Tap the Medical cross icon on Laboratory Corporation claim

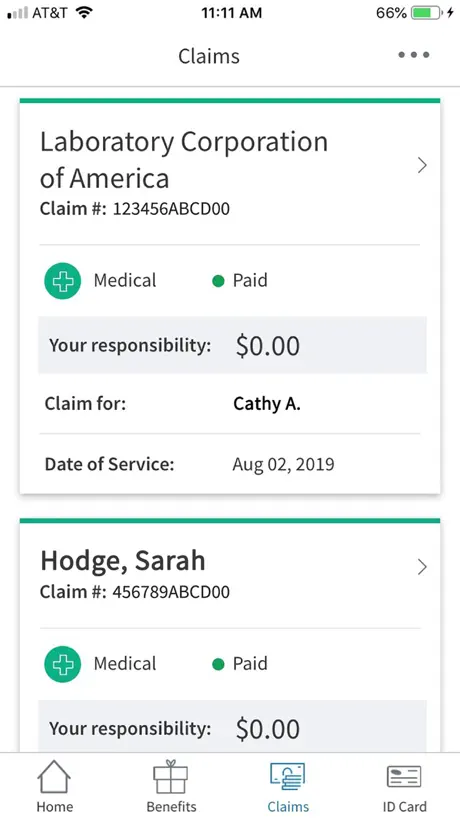coord(63,281)
